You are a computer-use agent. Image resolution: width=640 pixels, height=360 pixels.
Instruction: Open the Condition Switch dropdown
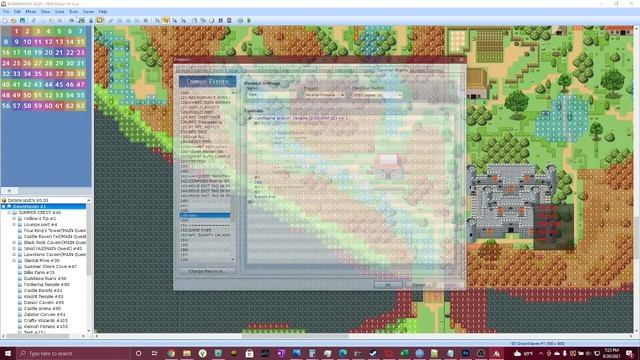point(377,95)
